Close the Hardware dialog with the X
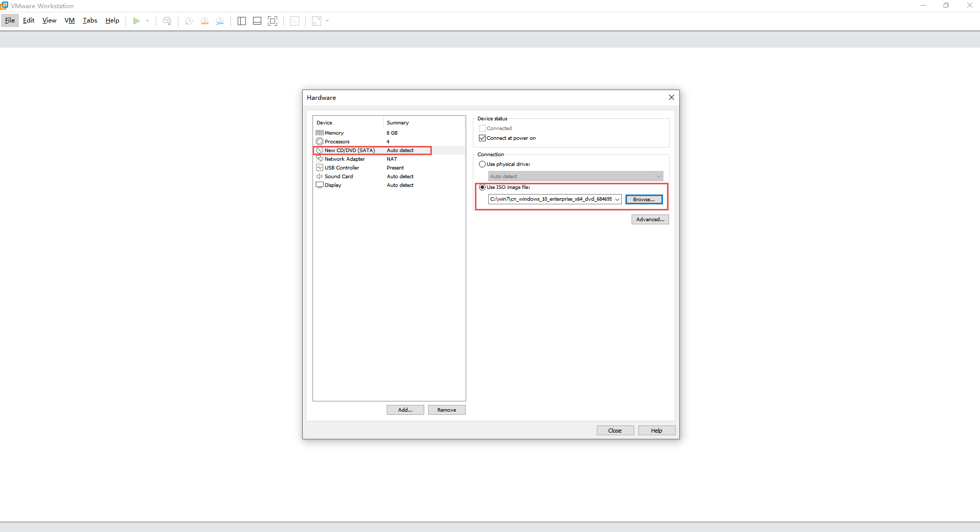The image size is (980, 532). (x=671, y=97)
